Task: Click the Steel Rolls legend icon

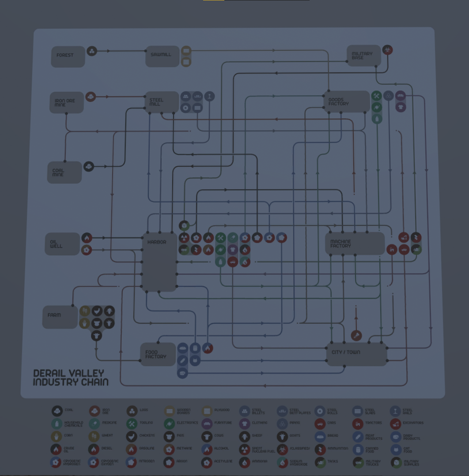Action: pyautogui.click(x=320, y=411)
